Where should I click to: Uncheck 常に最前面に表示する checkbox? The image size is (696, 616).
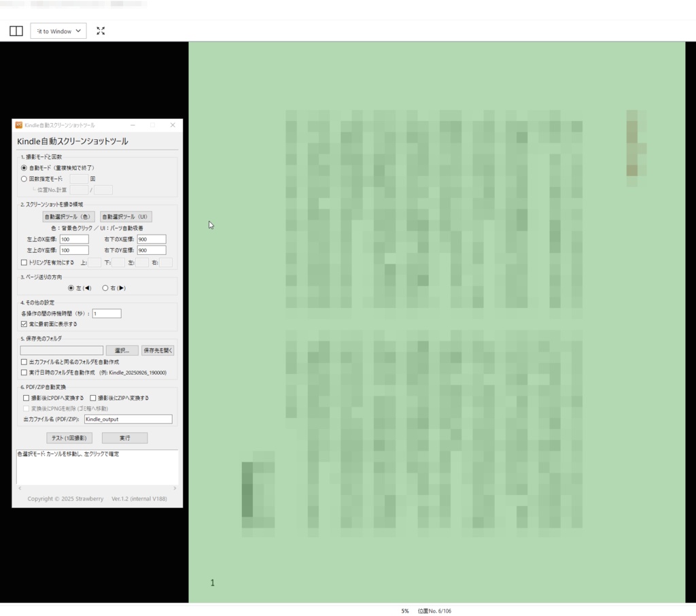click(x=24, y=324)
